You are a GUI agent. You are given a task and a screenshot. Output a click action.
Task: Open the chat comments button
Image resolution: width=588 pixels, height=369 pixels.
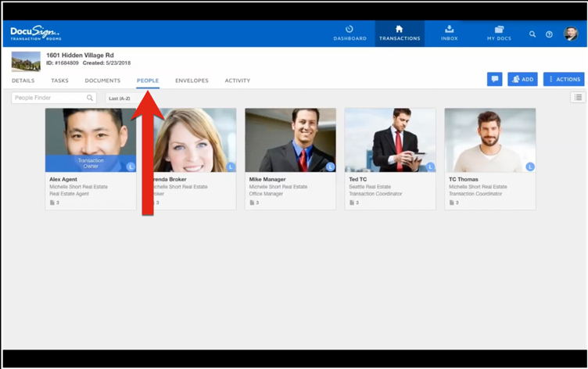pos(494,79)
